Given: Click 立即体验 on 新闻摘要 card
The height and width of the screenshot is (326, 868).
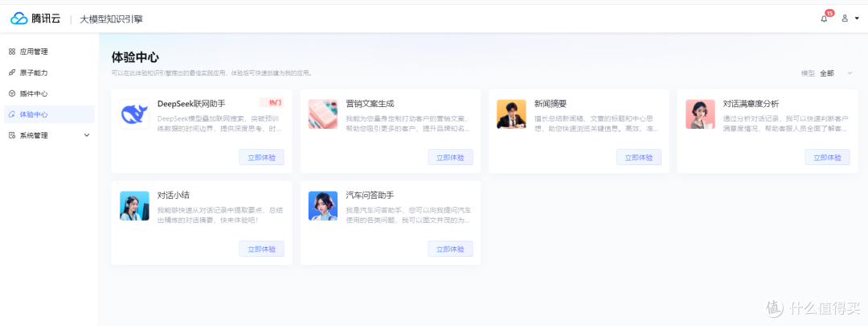Looking at the screenshot, I should tap(639, 157).
